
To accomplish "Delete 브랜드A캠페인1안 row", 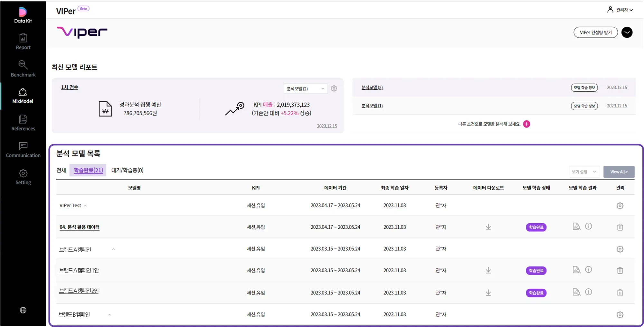I will 620,270.
